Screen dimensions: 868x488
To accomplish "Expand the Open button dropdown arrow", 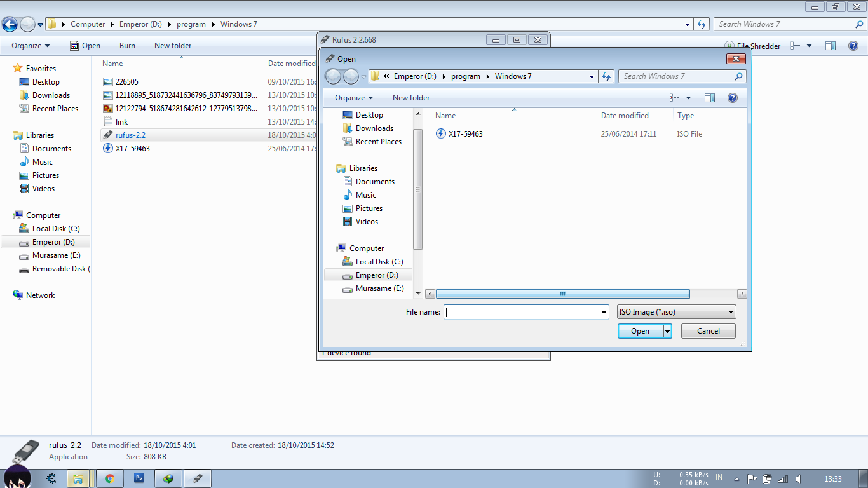I will point(667,330).
